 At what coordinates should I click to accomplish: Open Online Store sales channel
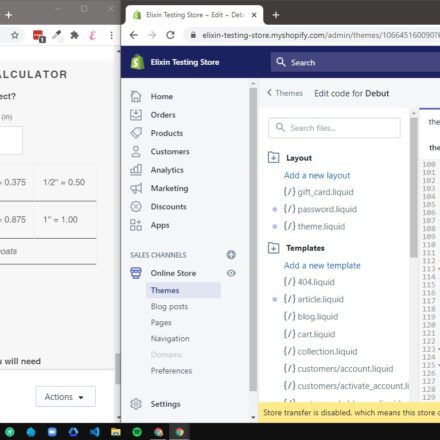click(x=173, y=273)
